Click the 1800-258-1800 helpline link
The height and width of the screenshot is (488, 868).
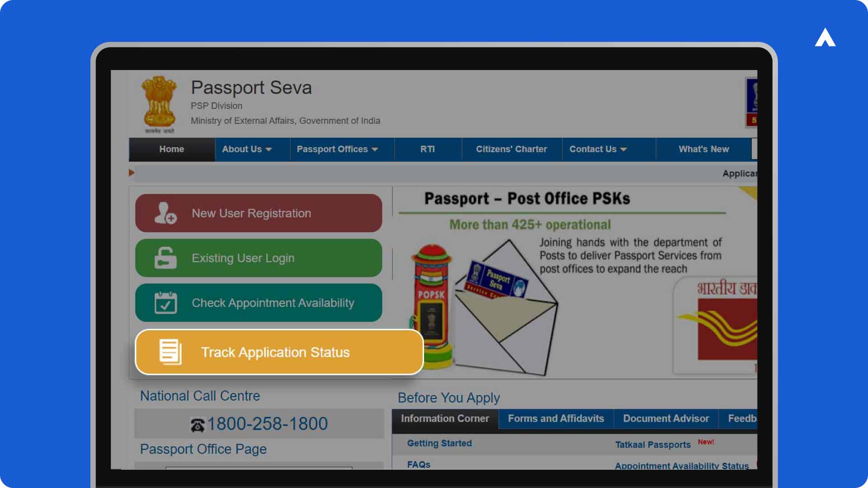pyautogui.click(x=260, y=424)
